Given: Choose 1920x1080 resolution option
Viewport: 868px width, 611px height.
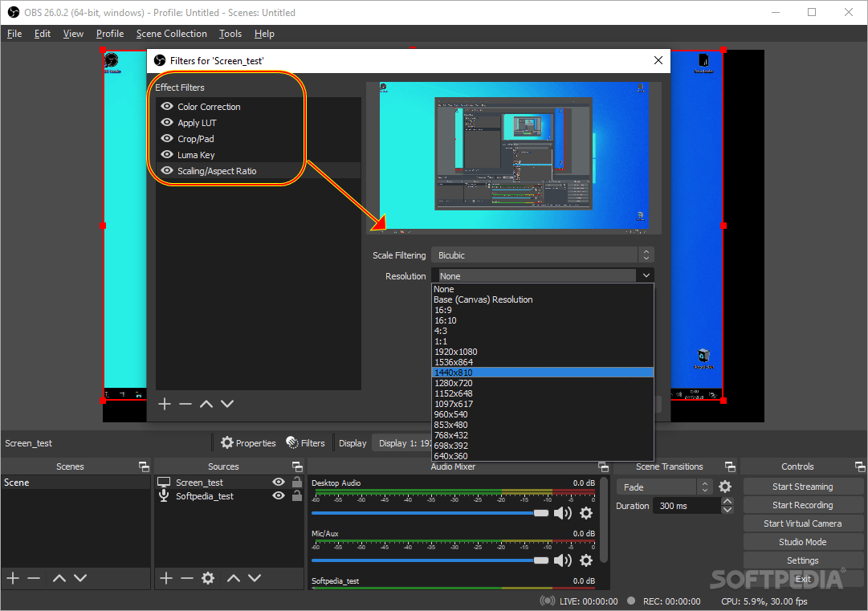Looking at the screenshot, I should [543, 352].
